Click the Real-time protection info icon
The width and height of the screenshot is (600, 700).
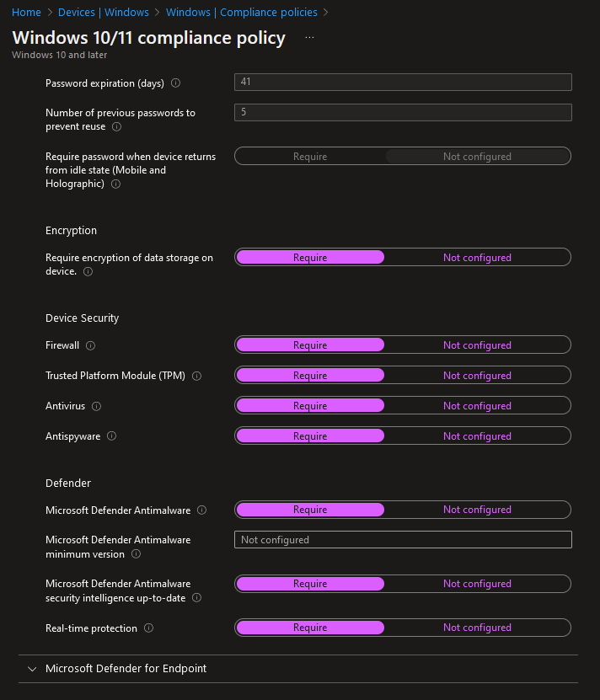pos(149,628)
